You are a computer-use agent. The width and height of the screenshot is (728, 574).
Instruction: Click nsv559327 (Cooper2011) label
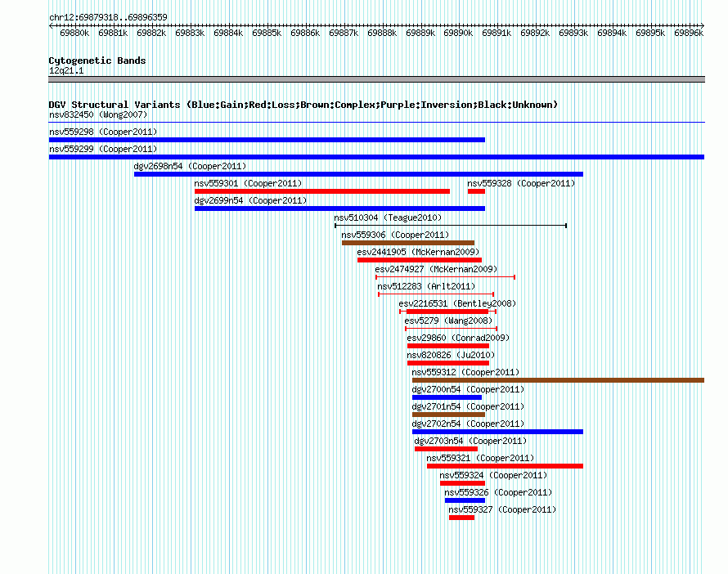click(x=502, y=509)
